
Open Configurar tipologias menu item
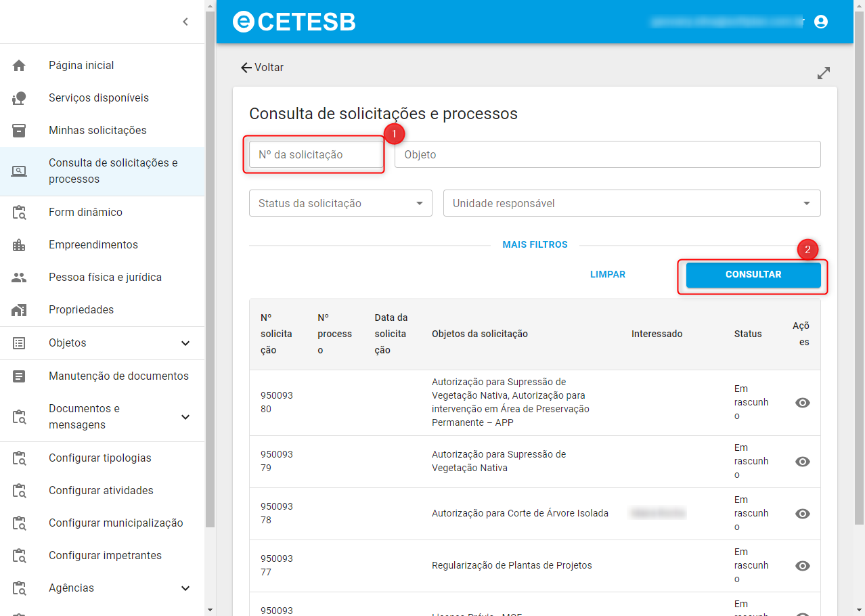tap(100, 458)
